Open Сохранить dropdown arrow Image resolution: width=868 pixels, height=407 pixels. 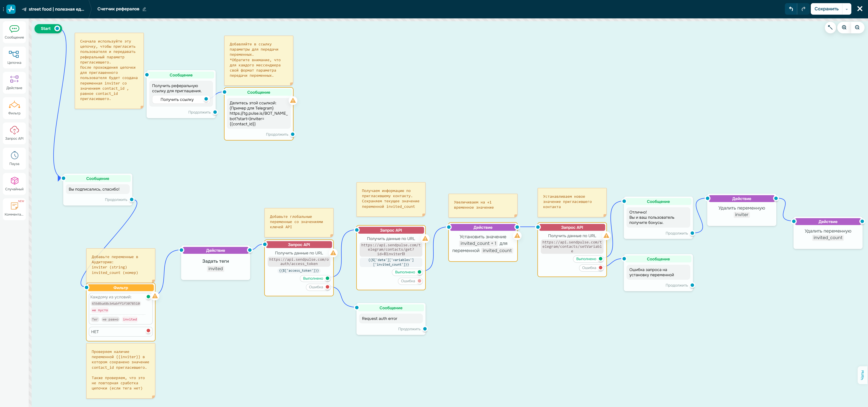point(846,9)
